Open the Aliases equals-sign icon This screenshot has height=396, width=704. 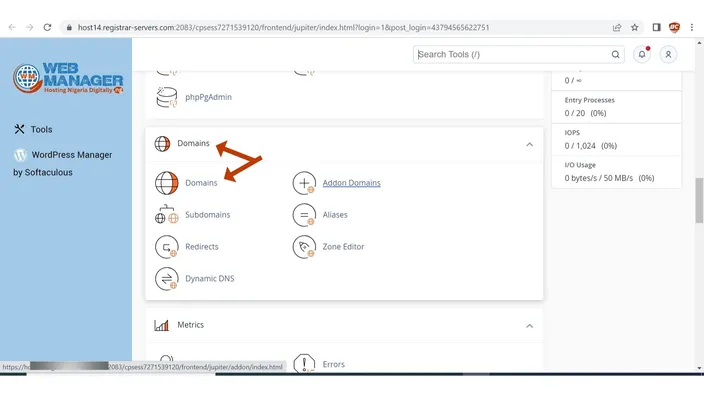(304, 215)
